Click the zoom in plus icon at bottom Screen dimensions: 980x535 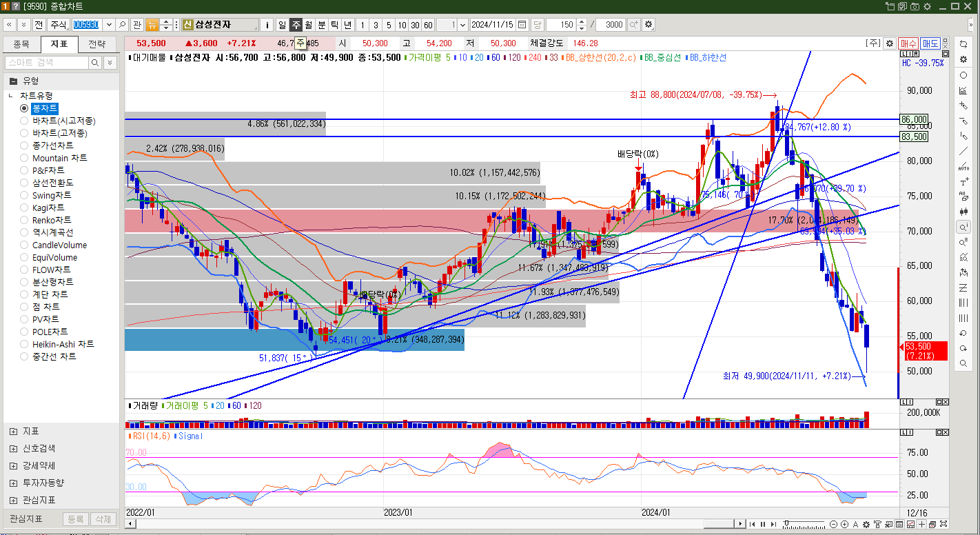pos(845,525)
